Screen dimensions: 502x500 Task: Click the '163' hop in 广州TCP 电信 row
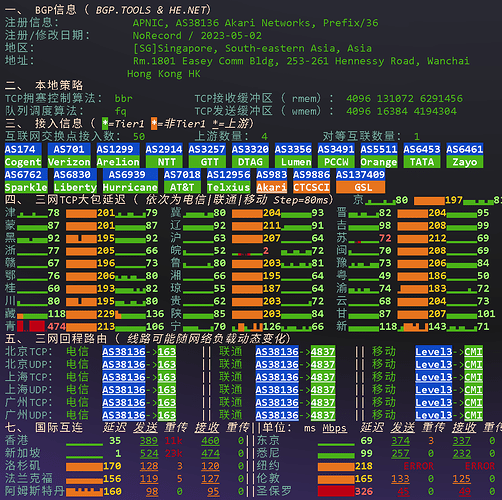click(x=167, y=402)
